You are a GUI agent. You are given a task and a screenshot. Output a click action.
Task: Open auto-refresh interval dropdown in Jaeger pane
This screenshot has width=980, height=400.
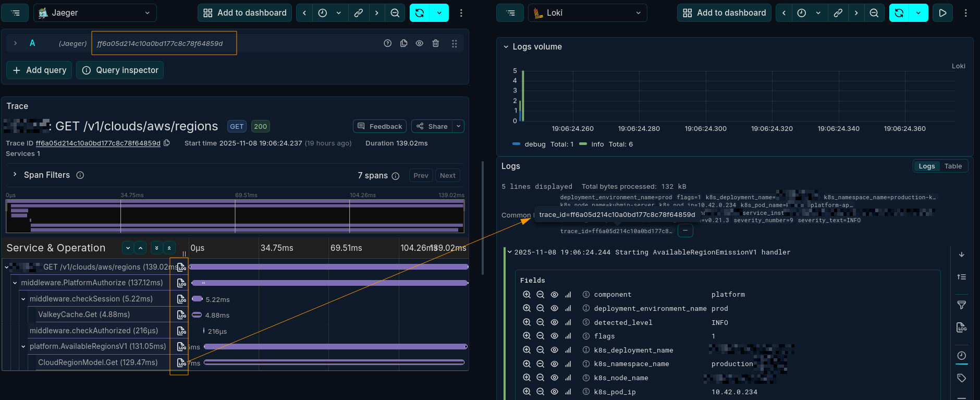(x=439, y=13)
